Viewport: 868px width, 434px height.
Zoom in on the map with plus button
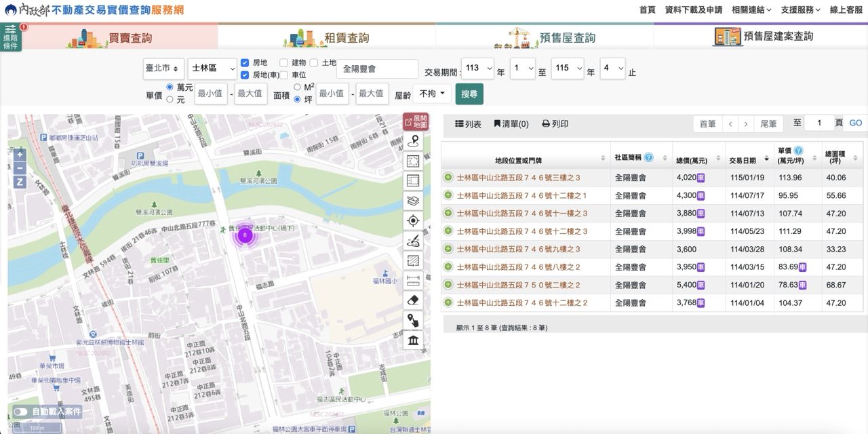click(x=20, y=154)
